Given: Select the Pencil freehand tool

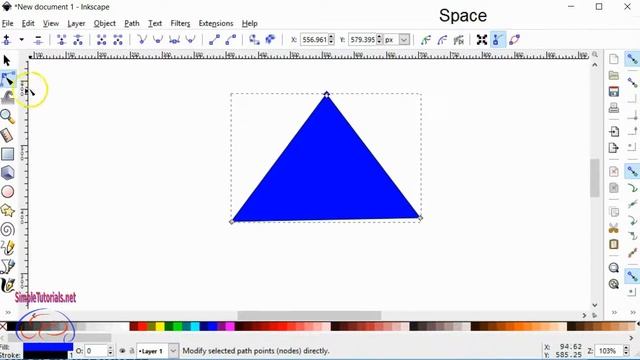Looking at the screenshot, I should (x=7, y=247).
